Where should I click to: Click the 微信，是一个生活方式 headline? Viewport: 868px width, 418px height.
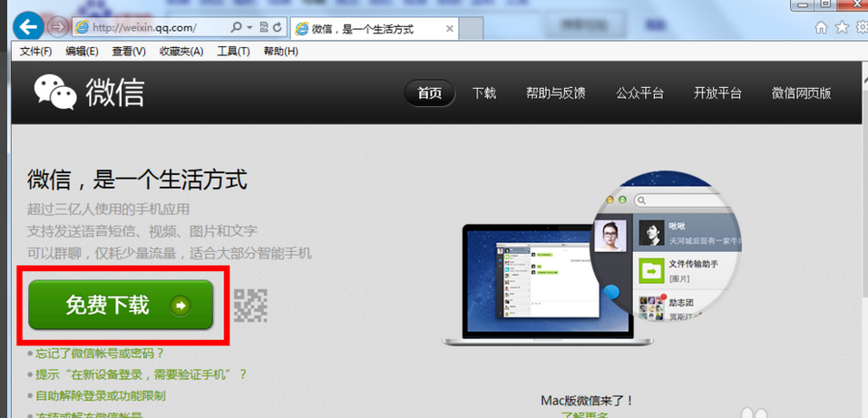click(137, 180)
